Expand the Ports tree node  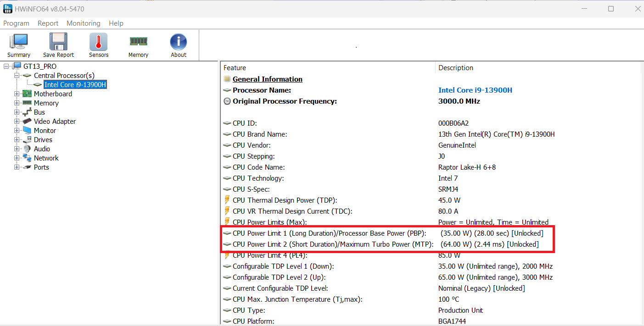17,167
